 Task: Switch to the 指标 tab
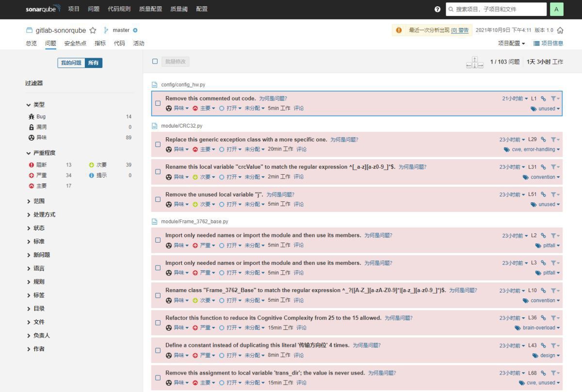pos(100,43)
